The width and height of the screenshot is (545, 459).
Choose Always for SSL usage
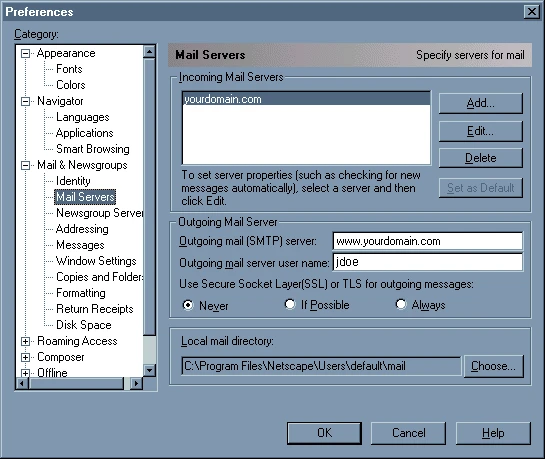[x=401, y=304]
